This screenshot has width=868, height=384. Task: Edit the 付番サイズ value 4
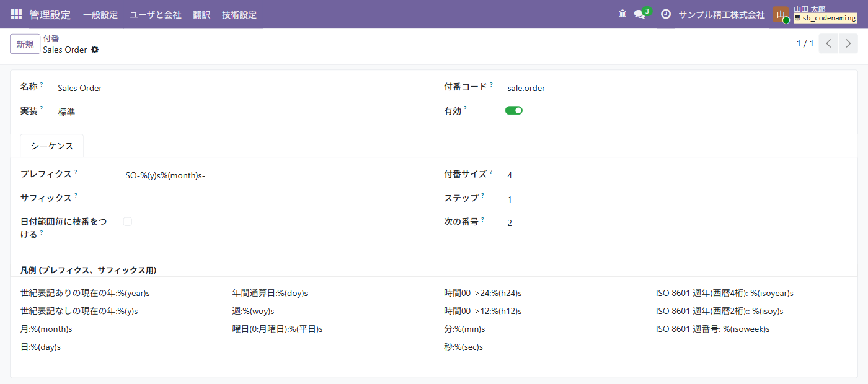[677, 176]
